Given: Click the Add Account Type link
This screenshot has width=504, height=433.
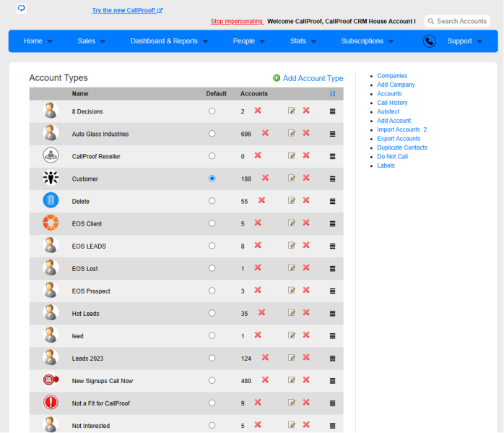Looking at the screenshot, I should tap(313, 78).
